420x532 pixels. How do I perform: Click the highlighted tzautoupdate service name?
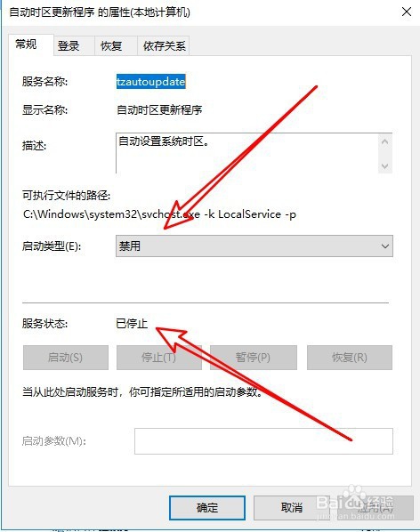151,82
